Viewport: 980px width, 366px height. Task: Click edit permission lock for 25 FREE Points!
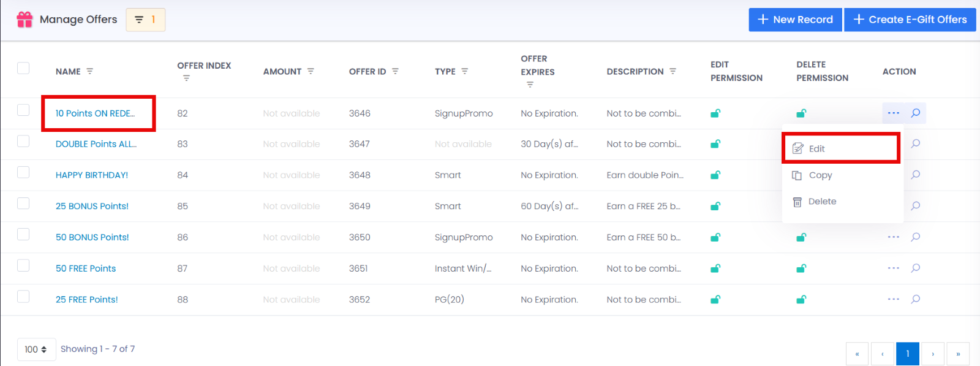tap(715, 300)
